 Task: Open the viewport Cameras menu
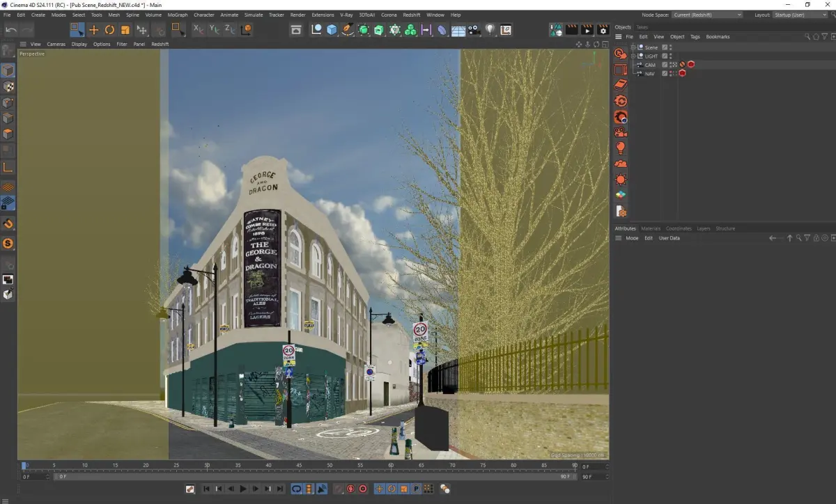pyautogui.click(x=56, y=44)
